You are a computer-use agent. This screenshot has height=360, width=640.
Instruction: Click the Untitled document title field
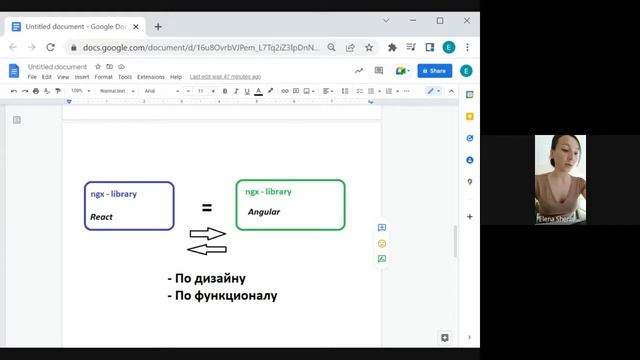pyautogui.click(x=58, y=67)
